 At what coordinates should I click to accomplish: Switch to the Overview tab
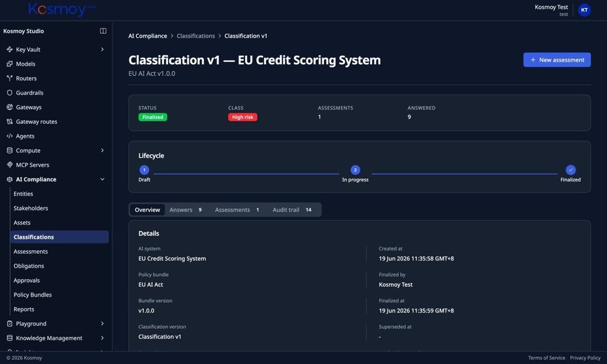click(x=147, y=210)
